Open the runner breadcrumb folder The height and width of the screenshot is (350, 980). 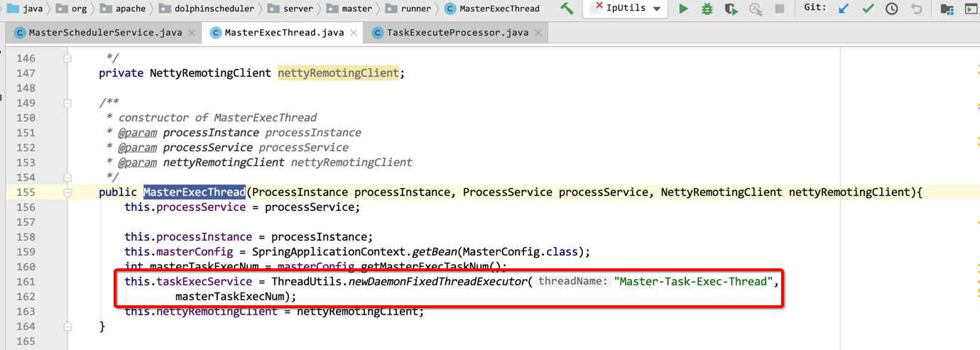408,9
